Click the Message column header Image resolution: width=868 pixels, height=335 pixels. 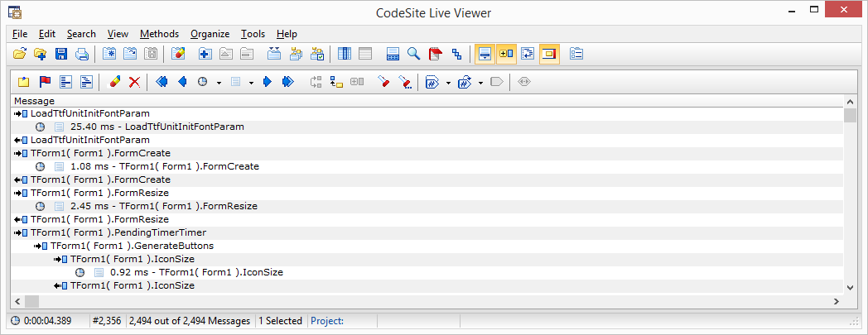[427, 101]
